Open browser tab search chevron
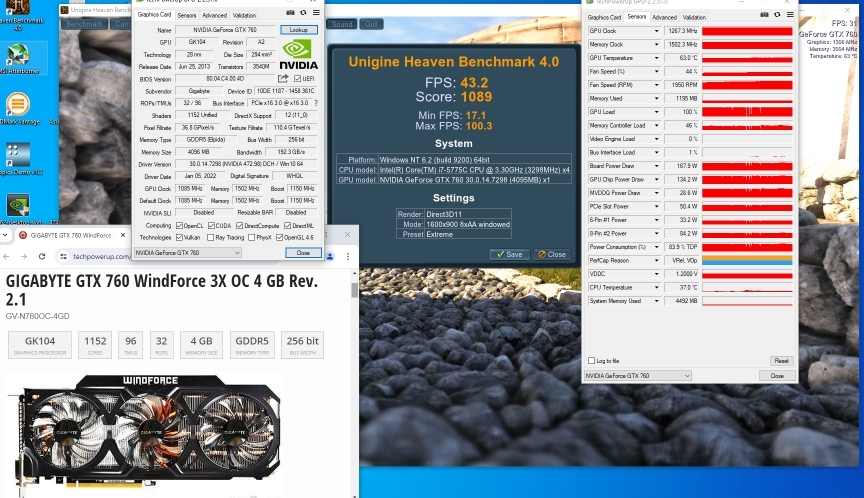 (5, 235)
